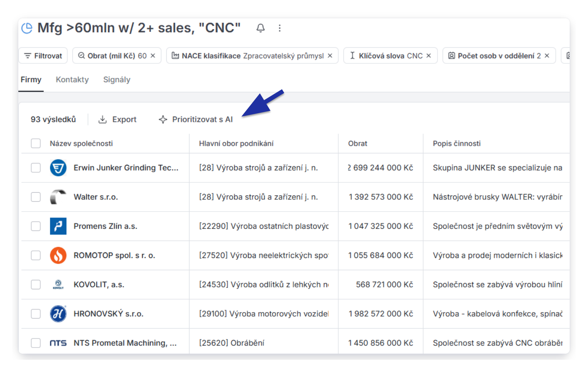Open Erwin Junker Grinding Tec... company

tap(126, 168)
